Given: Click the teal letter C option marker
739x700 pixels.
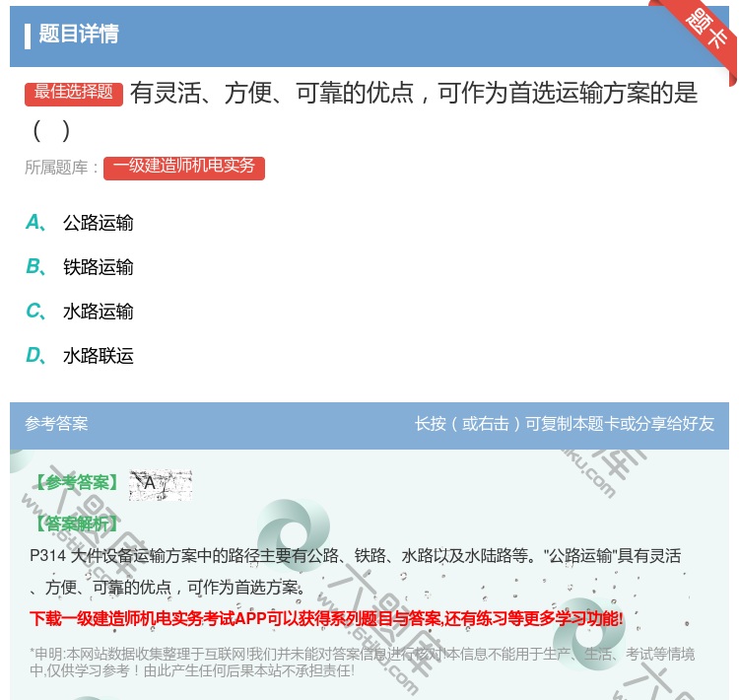Looking at the screenshot, I should pyautogui.click(x=35, y=311).
